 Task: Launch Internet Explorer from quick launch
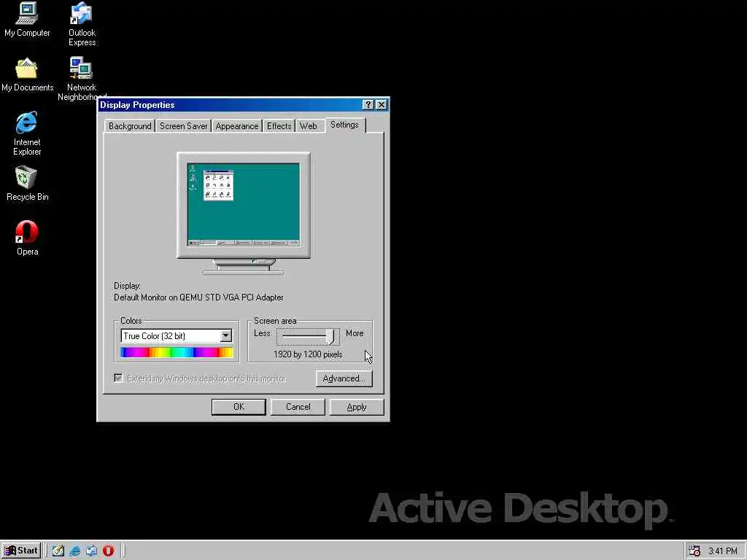pyautogui.click(x=75, y=551)
